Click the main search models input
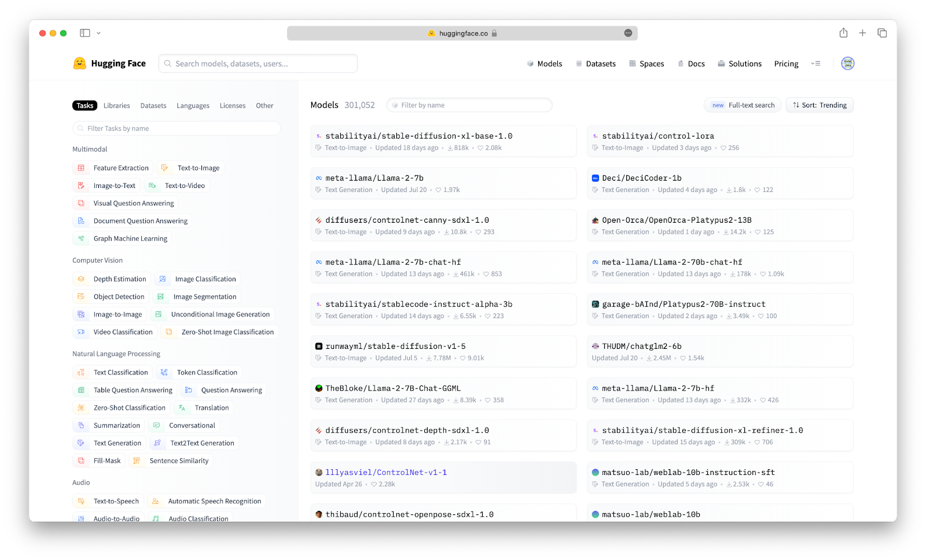The height and width of the screenshot is (560, 926). click(258, 64)
